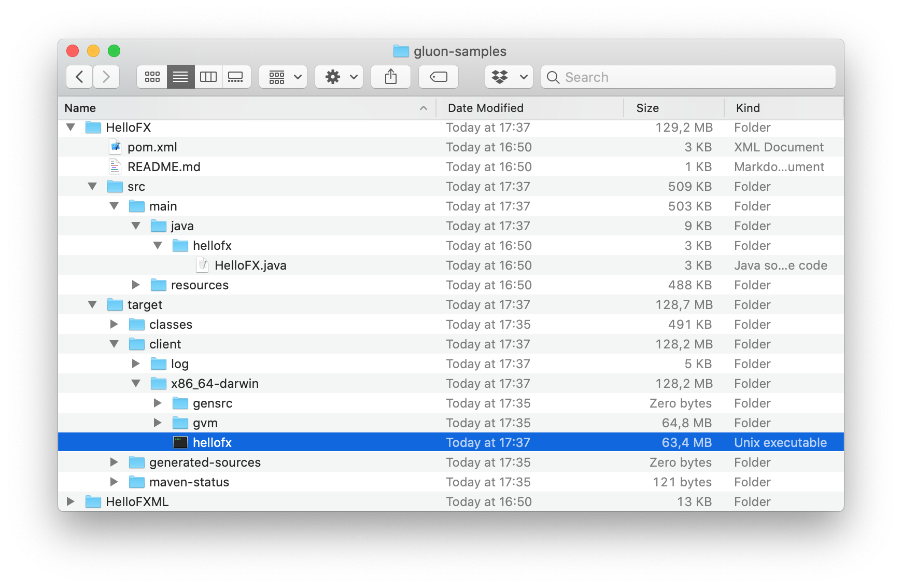
Task: Switch to column view
Action: [208, 77]
